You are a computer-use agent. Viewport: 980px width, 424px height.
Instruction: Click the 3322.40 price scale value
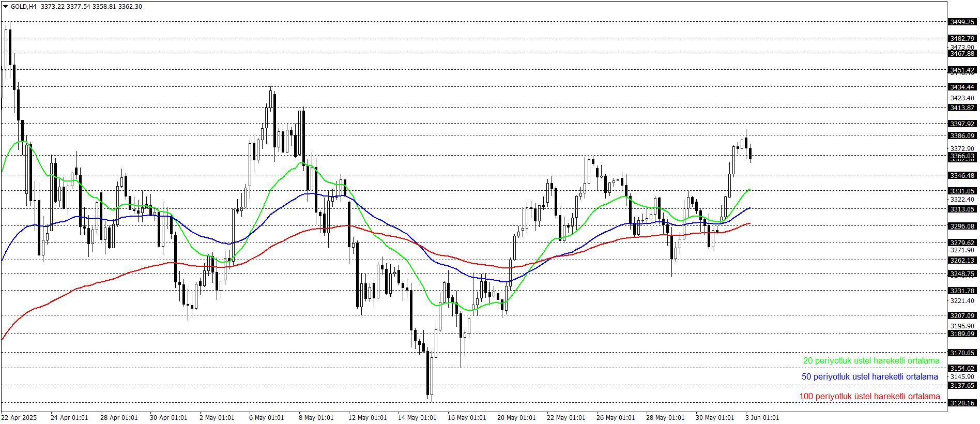(x=962, y=199)
